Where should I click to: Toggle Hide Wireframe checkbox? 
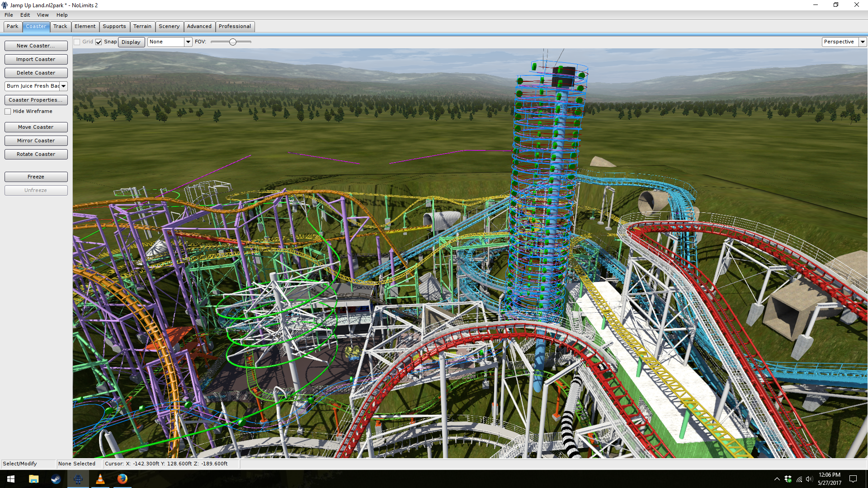coord(8,112)
